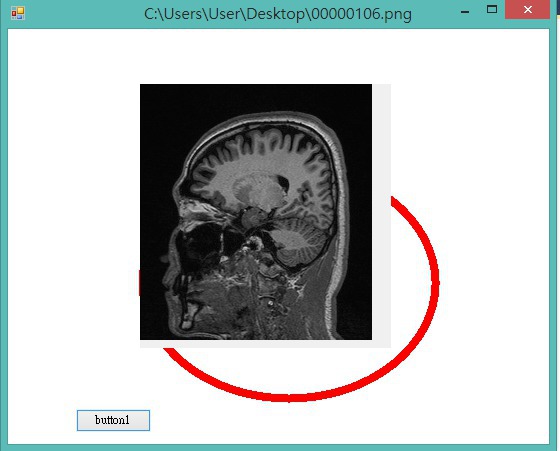Click the small red mark left of image
The image size is (560, 451).
point(139,283)
